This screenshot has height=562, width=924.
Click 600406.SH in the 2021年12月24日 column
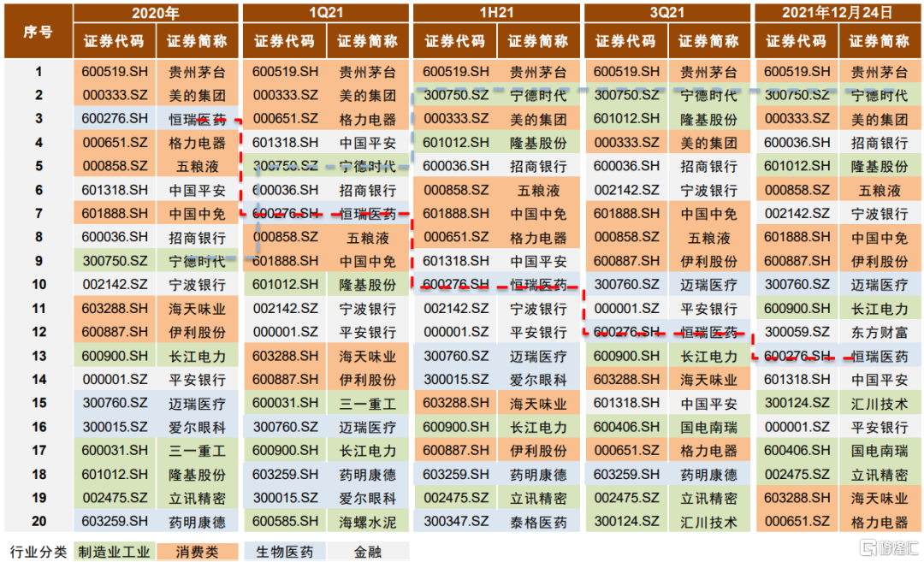797,451
